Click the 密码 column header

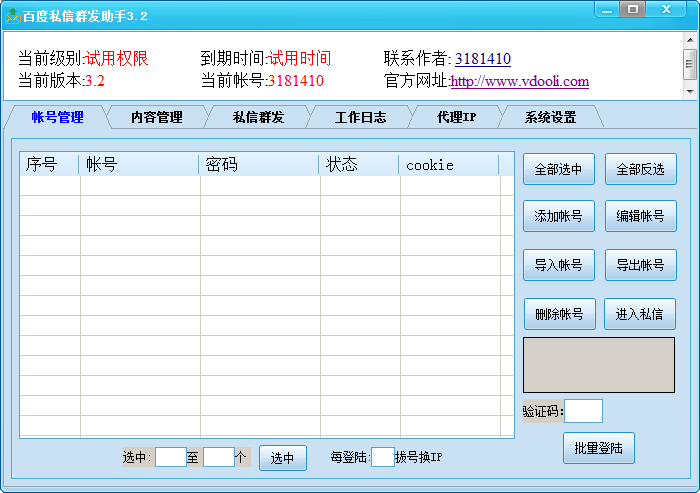(x=259, y=164)
